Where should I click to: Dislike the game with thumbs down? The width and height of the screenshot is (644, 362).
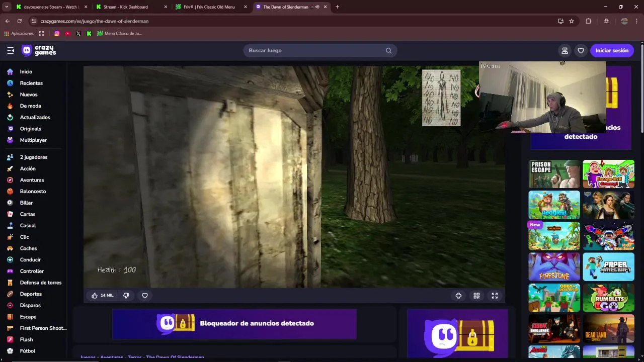pos(126,296)
